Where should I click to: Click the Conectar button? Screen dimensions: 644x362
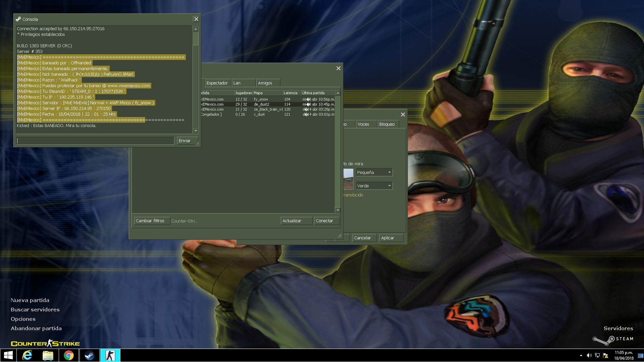327,221
